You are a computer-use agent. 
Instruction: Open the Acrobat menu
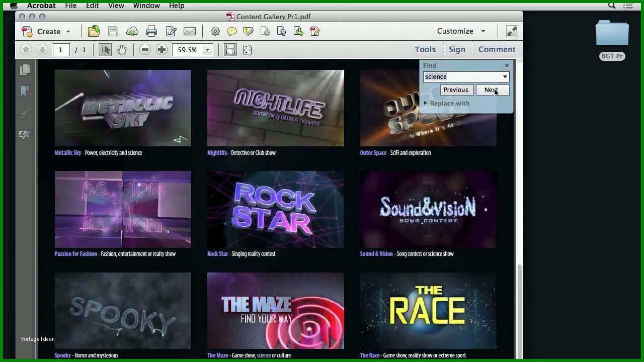click(x=41, y=6)
